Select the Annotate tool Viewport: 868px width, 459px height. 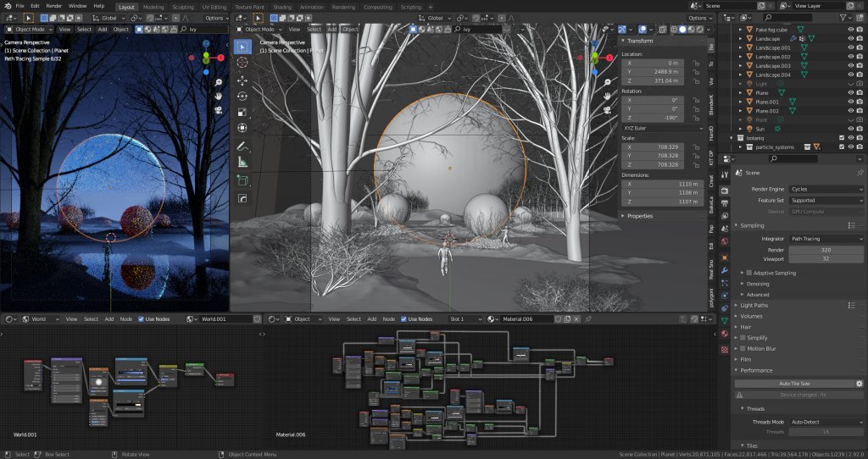pyautogui.click(x=242, y=147)
